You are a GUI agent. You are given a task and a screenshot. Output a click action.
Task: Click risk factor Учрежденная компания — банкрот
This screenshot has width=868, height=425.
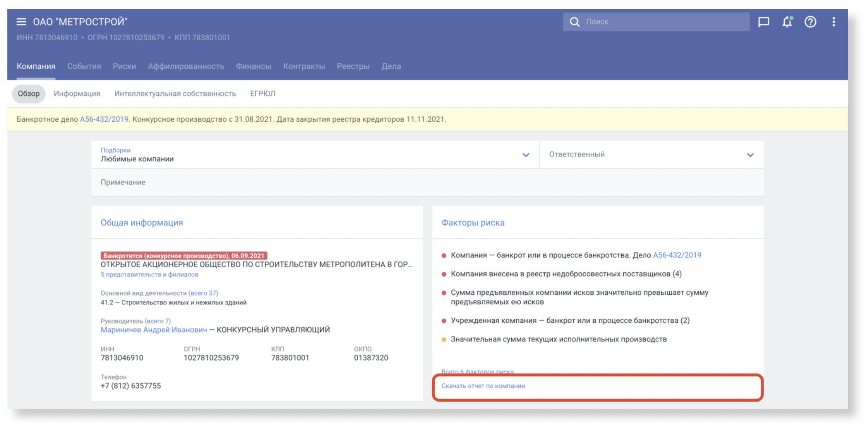click(x=570, y=321)
